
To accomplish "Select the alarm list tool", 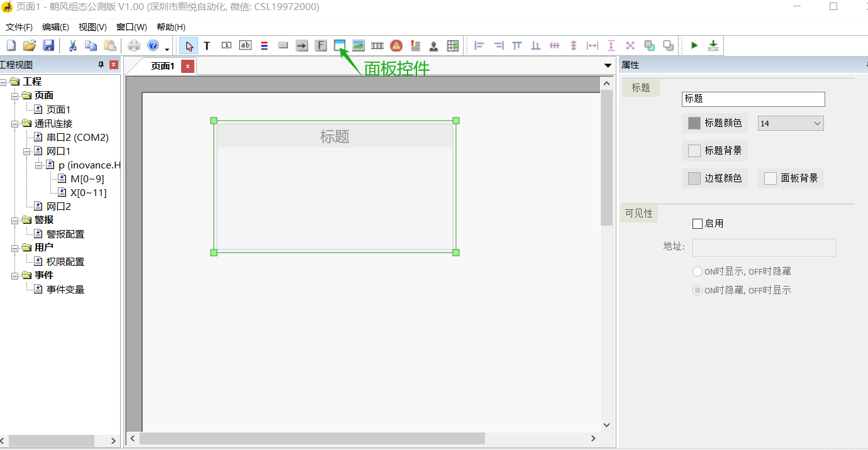I will click(415, 45).
